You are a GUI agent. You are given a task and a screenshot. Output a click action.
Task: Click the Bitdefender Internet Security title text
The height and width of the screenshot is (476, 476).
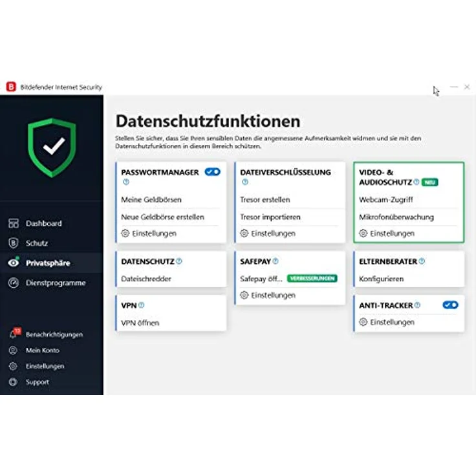(61, 87)
